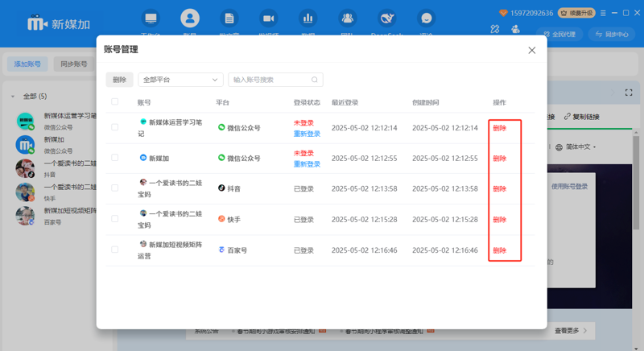Screen dimensions: 644x351
Task: Click the 登录状态 column header
Action: tap(307, 102)
